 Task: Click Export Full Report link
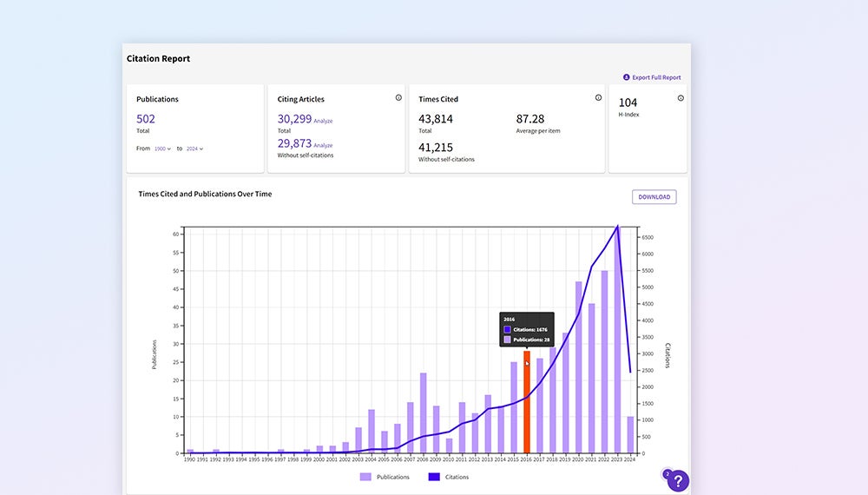tap(656, 77)
